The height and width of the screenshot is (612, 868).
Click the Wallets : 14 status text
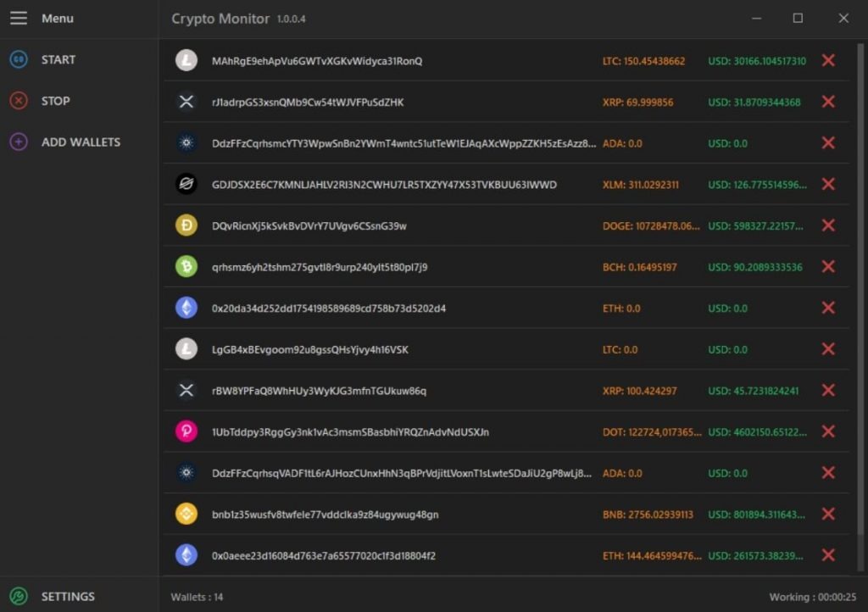(x=197, y=597)
